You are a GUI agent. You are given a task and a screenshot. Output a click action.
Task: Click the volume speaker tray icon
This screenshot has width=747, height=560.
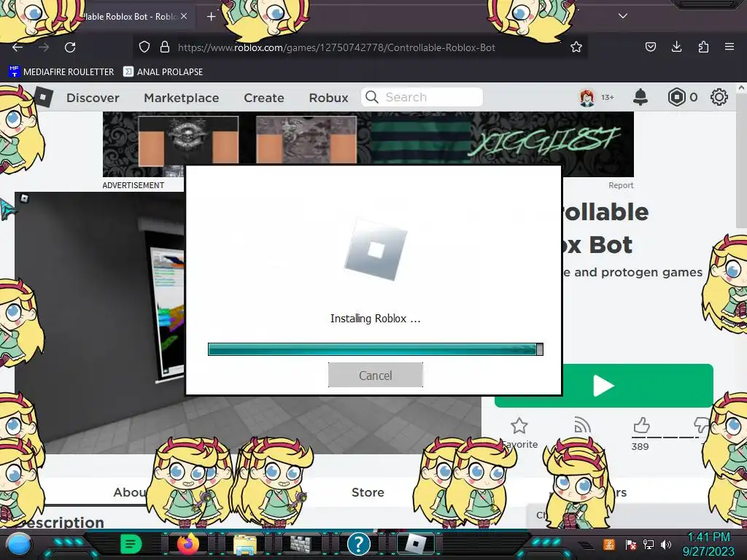point(665,544)
